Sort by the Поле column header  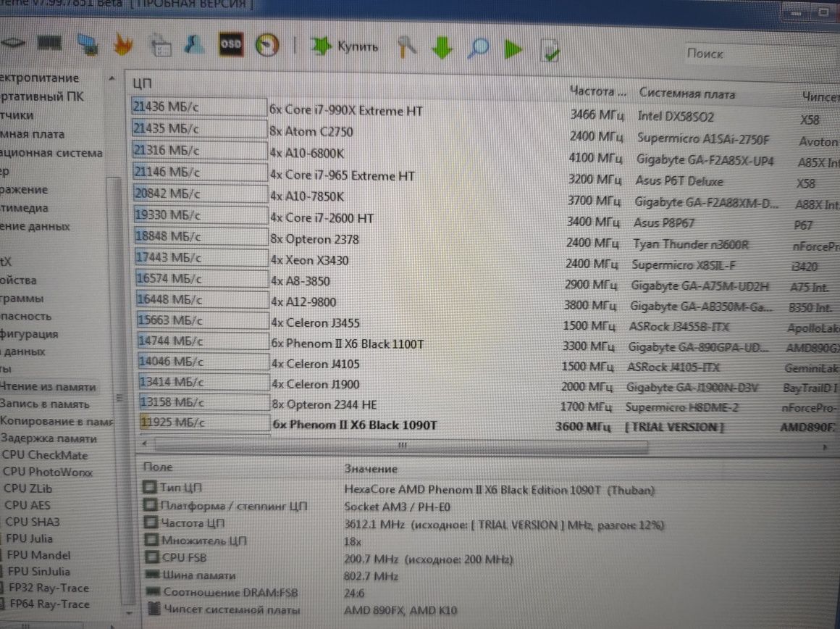coord(158,467)
